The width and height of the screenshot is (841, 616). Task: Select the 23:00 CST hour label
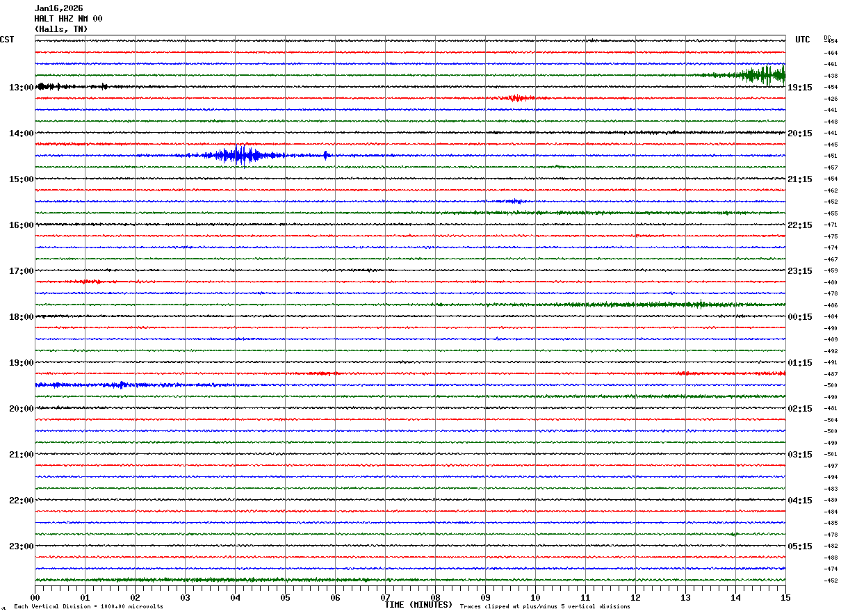(x=21, y=546)
